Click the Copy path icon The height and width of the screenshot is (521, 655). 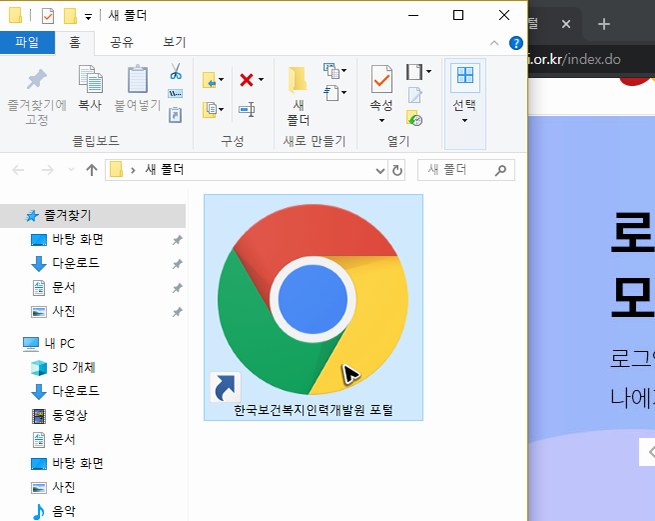pos(175,93)
